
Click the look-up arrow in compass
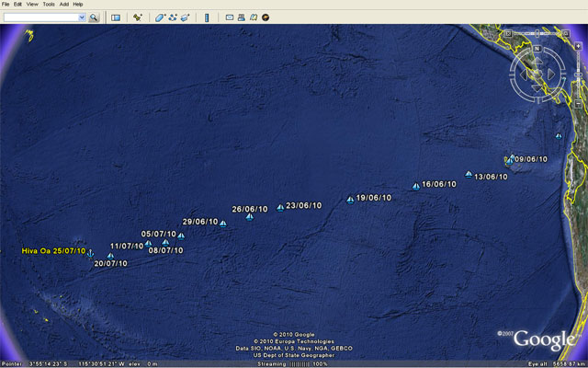point(537,61)
